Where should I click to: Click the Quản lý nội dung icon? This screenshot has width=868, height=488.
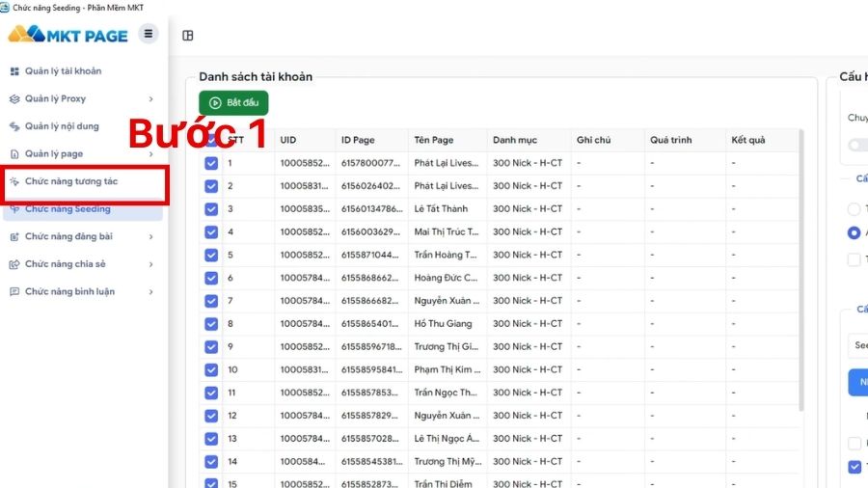(x=14, y=126)
